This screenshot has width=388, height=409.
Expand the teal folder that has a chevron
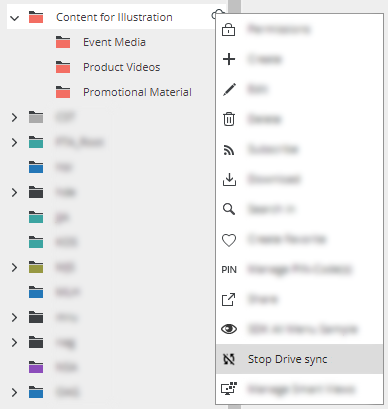click(x=14, y=142)
